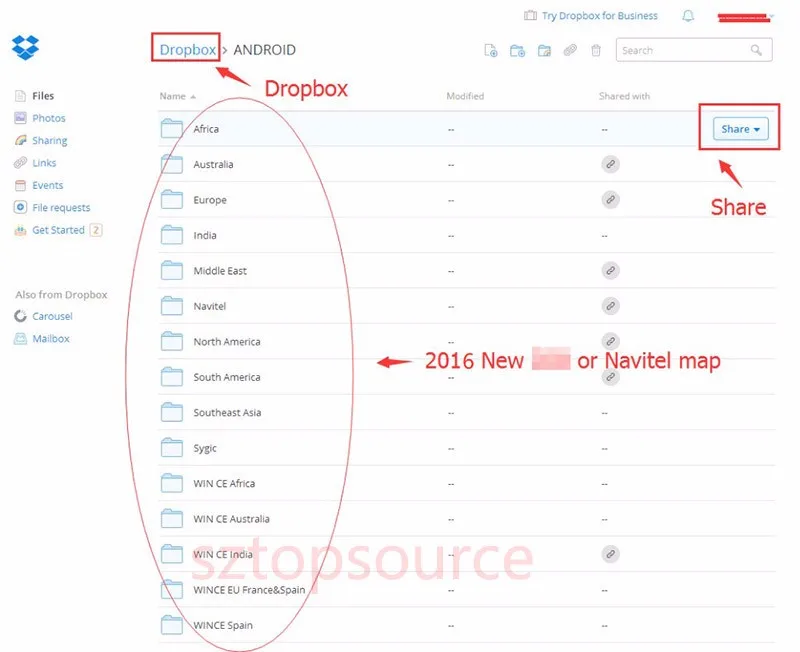Open Get Started in the sidebar

58,230
